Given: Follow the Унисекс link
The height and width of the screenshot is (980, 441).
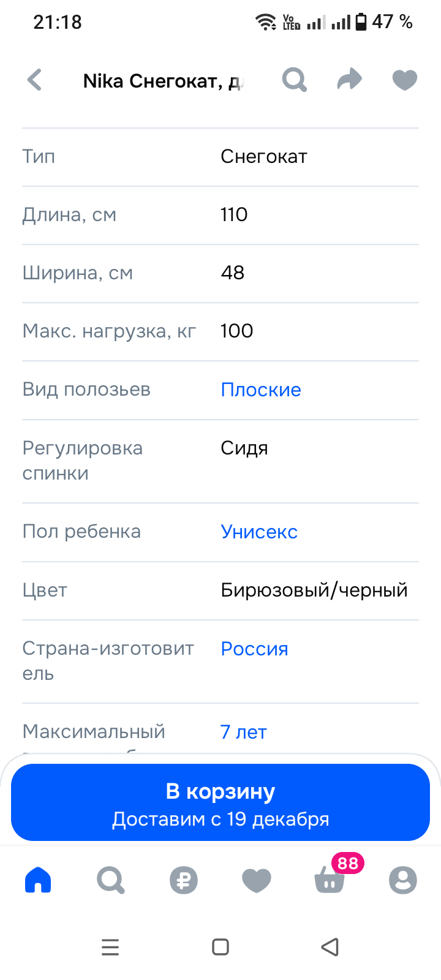Looking at the screenshot, I should (x=259, y=532).
